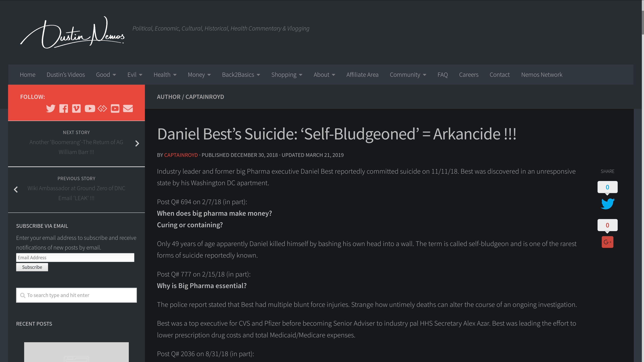The image size is (644, 362).
Task: Go to the Home menu item
Action: click(28, 75)
